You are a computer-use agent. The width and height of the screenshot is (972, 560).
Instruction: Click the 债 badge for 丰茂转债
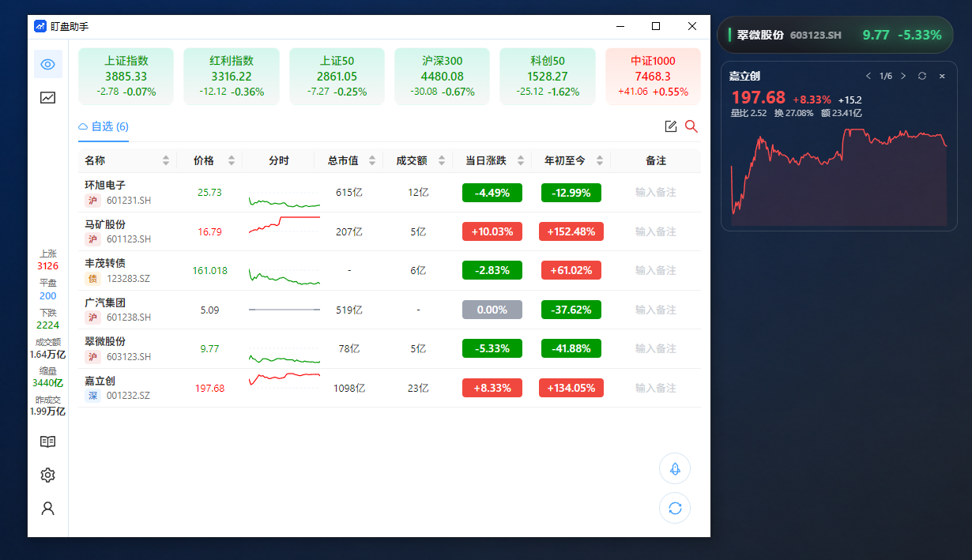[93, 279]
